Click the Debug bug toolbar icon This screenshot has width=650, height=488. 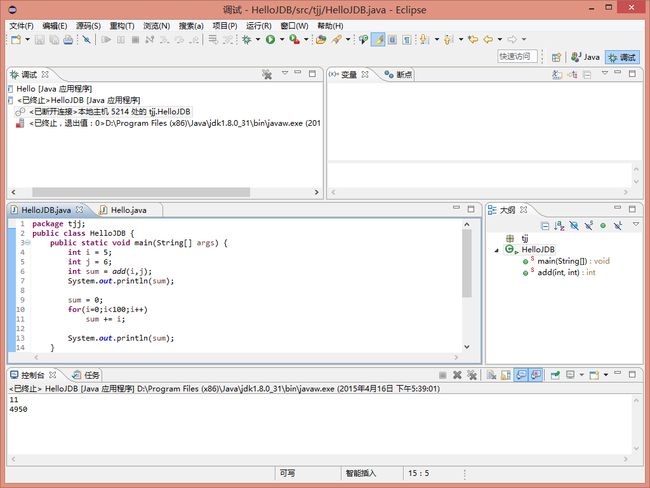pyautogui.click(x=247, y=39)
